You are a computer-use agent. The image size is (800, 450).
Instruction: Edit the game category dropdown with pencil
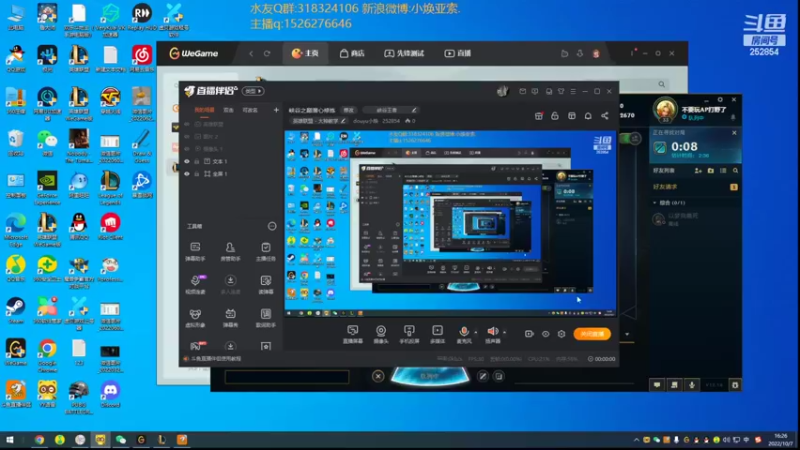[x=319, y=121]
